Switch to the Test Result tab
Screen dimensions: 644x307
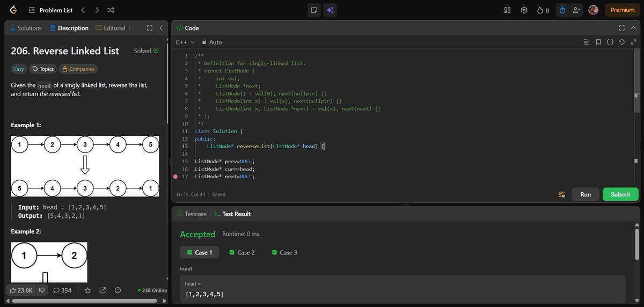pos(232,214)
